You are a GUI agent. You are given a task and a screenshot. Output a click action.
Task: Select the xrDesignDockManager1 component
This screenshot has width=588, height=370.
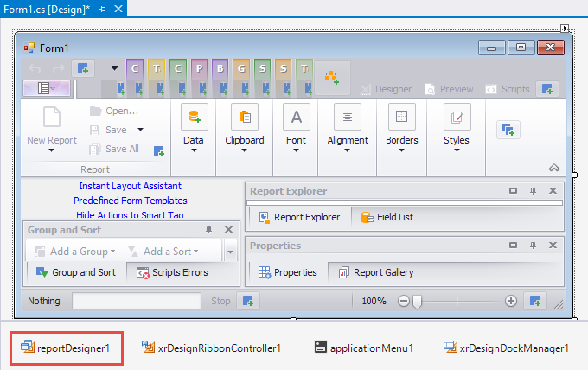507,348
